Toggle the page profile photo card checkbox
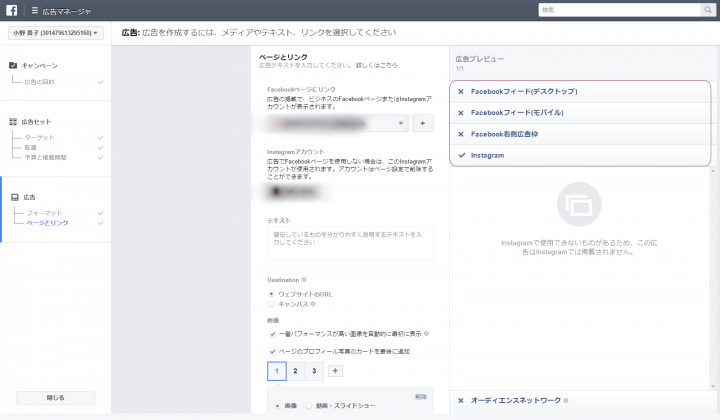This screenshot has height=420, width=720. point(273,352)
